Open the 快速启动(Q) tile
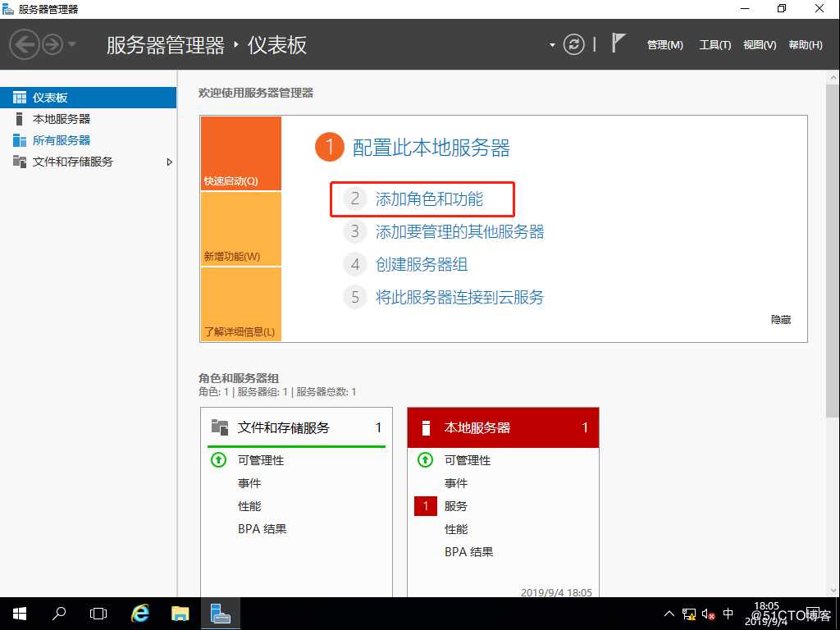Viewport: 840px width, 630px height. 240,153
